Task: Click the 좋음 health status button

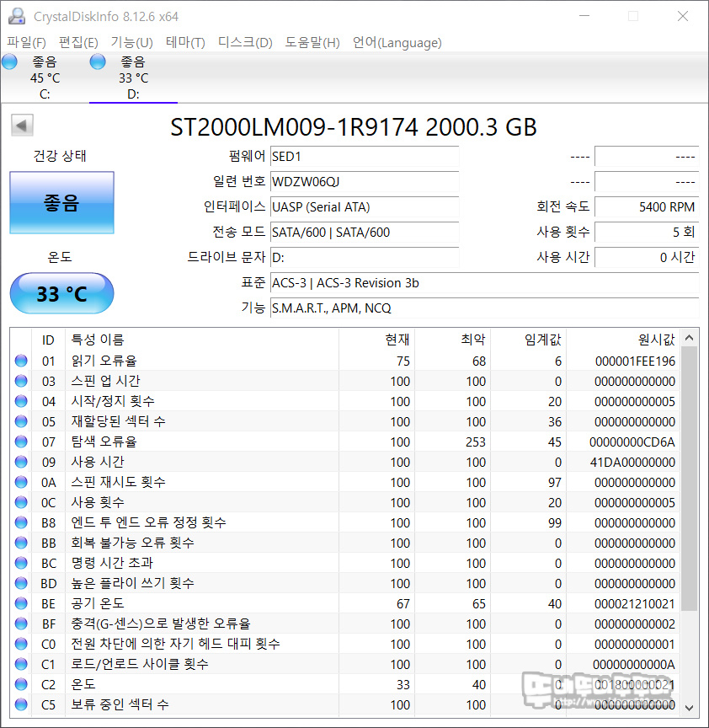Action: pos(61,203)
